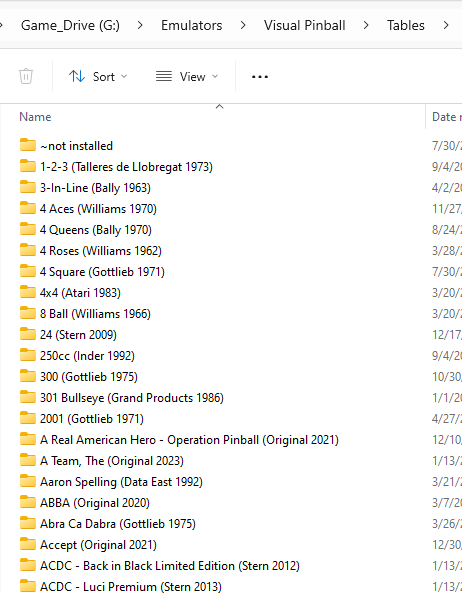Click the Delete trash can icon
The height and width of the screenshot is (593, 462).
click(26, 76)
